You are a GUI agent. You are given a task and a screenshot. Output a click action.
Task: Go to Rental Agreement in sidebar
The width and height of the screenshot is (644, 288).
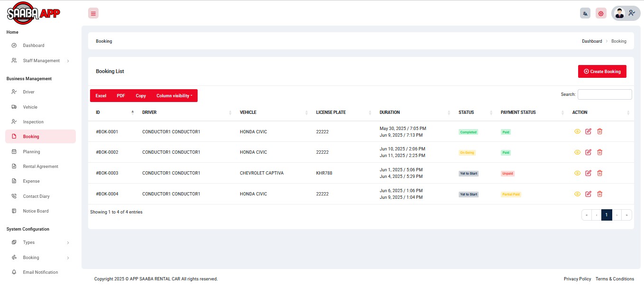40,167
